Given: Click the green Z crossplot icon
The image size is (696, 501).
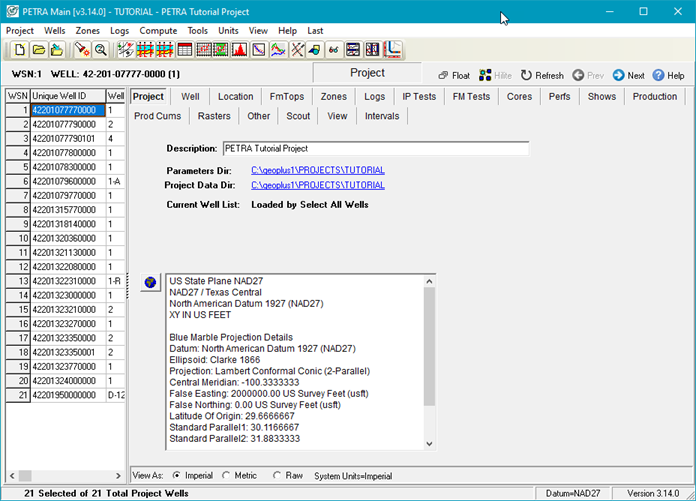Looking at the screenshot, I should point(221,50).
